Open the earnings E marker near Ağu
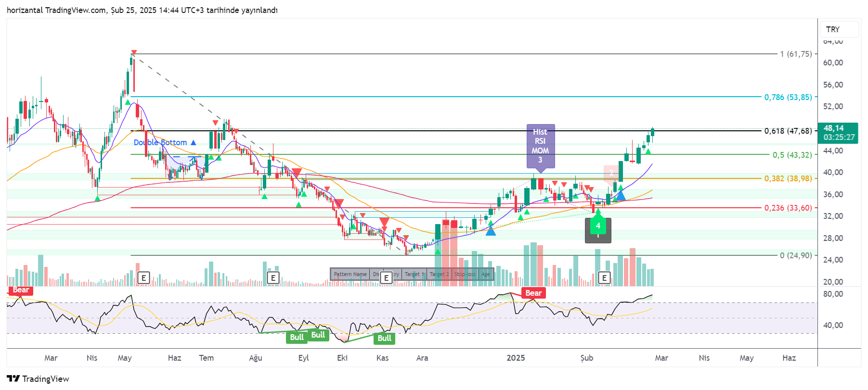 (273, 277)
